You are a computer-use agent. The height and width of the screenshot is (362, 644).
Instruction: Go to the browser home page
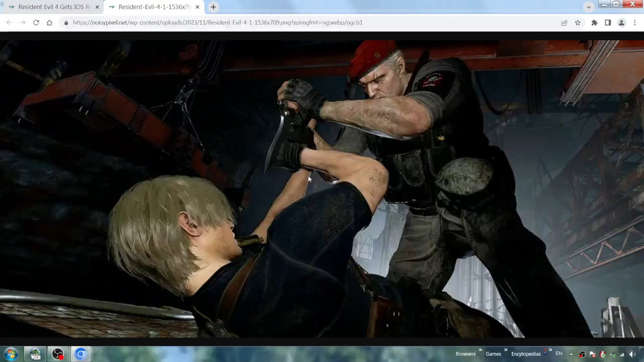pos(49,23)
